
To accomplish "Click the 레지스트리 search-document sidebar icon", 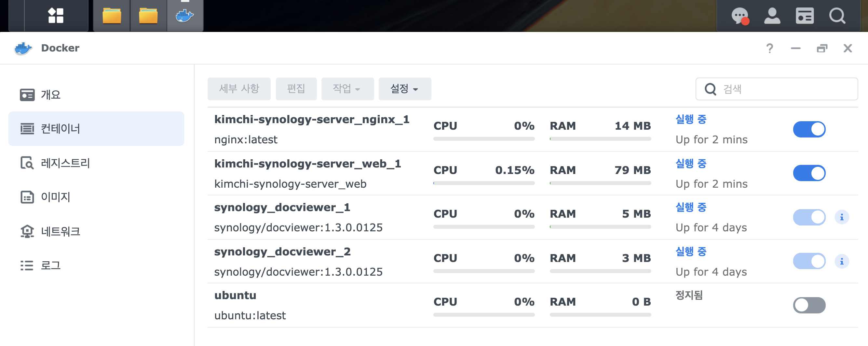I will pos(27,163).
